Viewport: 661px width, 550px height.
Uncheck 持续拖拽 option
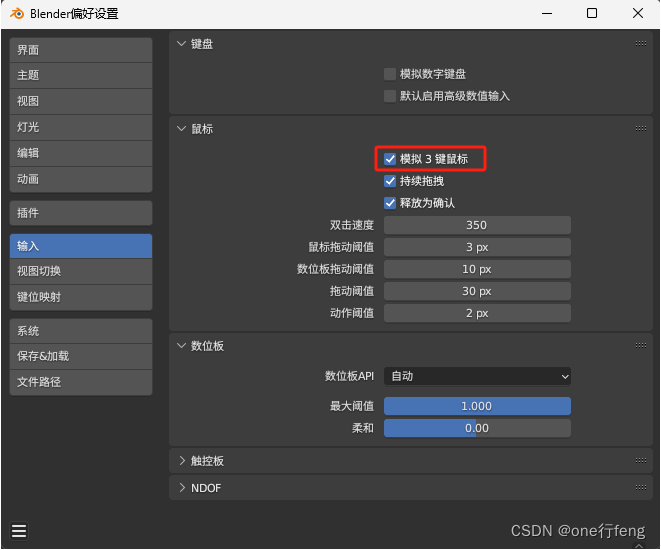390,181
